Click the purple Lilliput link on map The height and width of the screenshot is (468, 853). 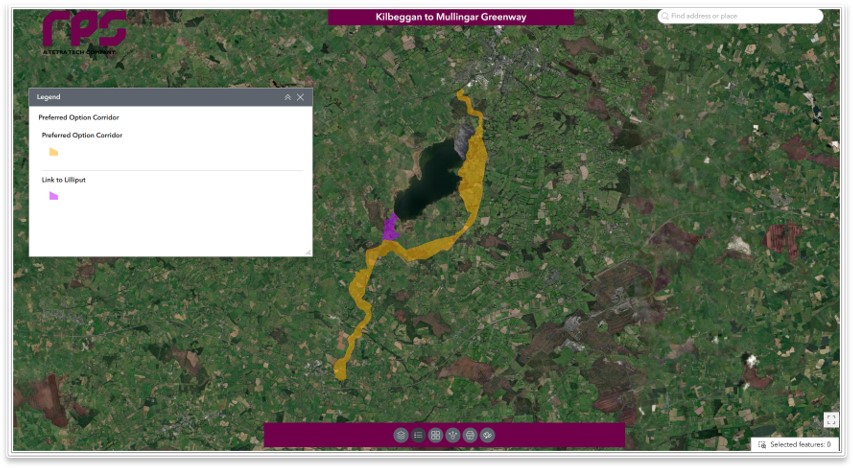[390, 229]
